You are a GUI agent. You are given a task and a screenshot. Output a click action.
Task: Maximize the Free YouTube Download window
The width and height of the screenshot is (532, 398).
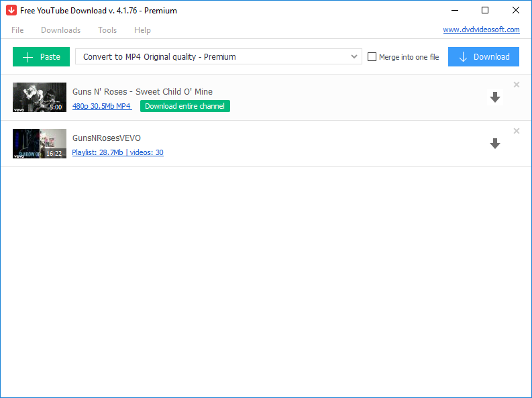[485, 10]
